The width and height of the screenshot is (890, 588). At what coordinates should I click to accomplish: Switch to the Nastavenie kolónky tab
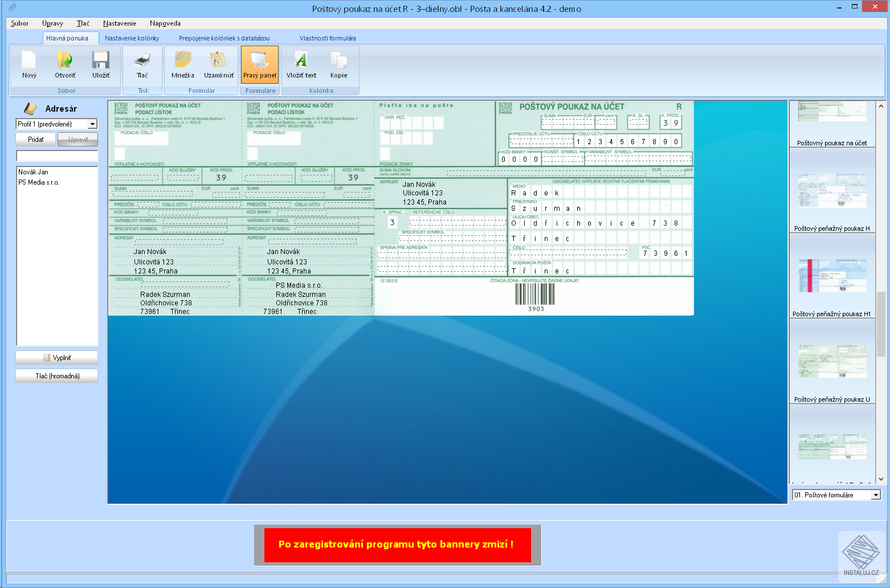132,38
